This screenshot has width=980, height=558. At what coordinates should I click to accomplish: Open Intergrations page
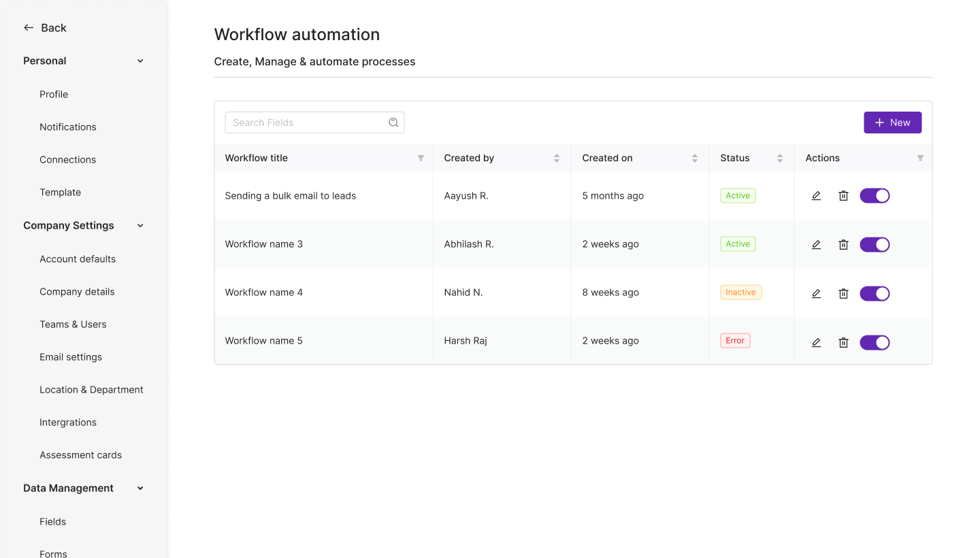coord(68,422)
